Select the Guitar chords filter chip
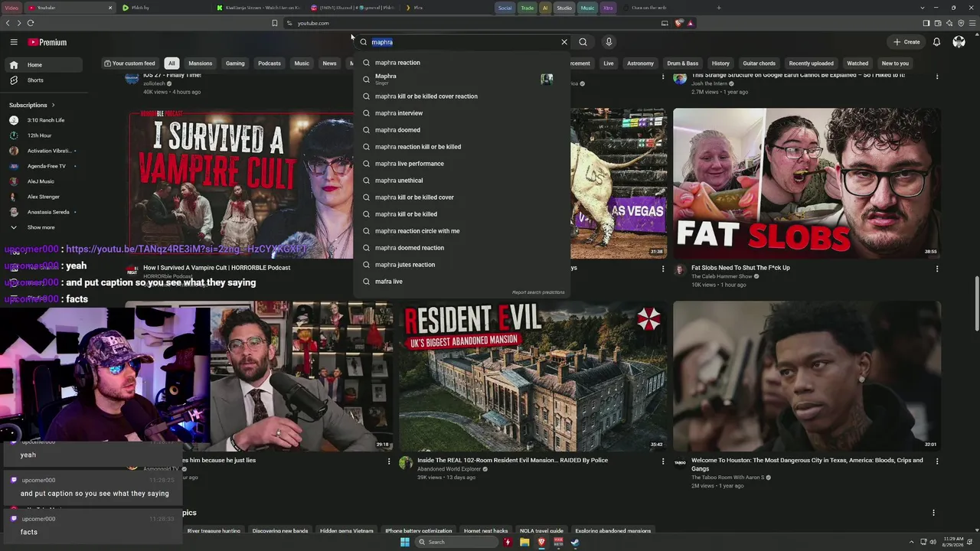Viewport: 980px width, 551px height. pos(759,64)
